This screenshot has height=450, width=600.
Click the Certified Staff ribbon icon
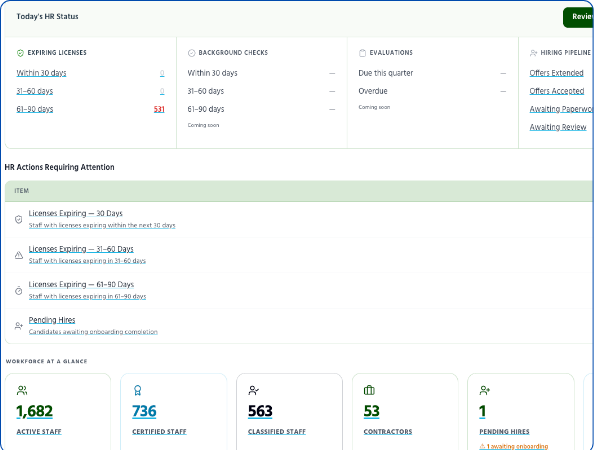tap(137, 390)
